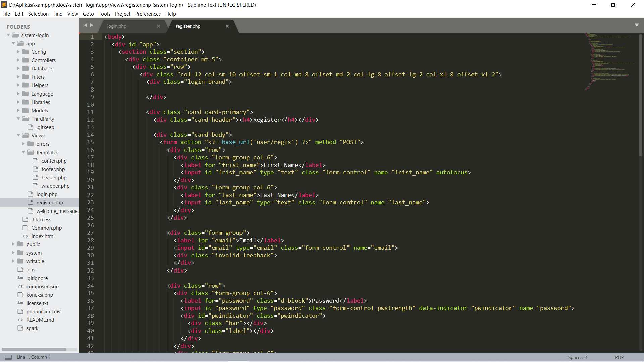Click the PHP syntax selector
Viewport: 644px width, 362px height.
tap(619, 357)
